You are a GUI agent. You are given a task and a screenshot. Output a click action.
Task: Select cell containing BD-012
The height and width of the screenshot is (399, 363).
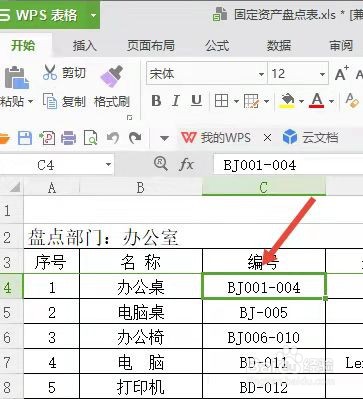point(264,387)
